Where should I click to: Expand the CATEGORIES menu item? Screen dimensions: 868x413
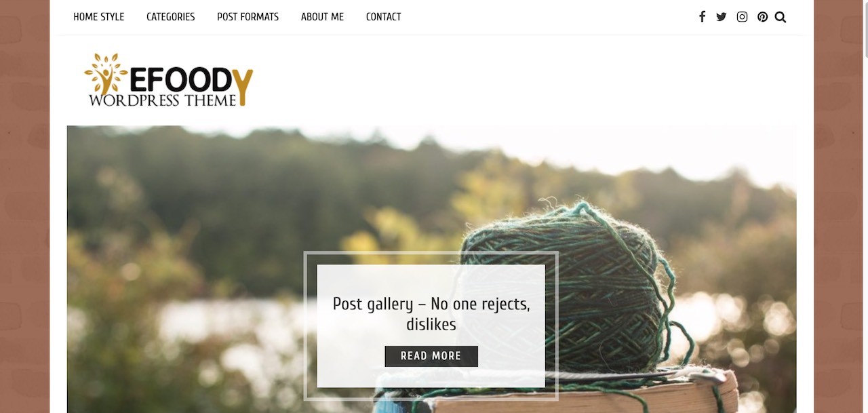171,17
